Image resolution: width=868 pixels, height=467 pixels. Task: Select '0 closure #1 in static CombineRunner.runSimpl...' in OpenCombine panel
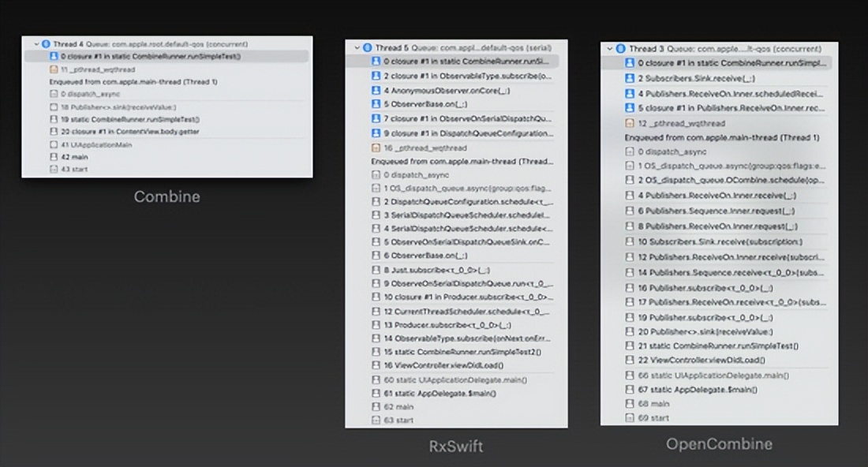(x=716, y=63)
